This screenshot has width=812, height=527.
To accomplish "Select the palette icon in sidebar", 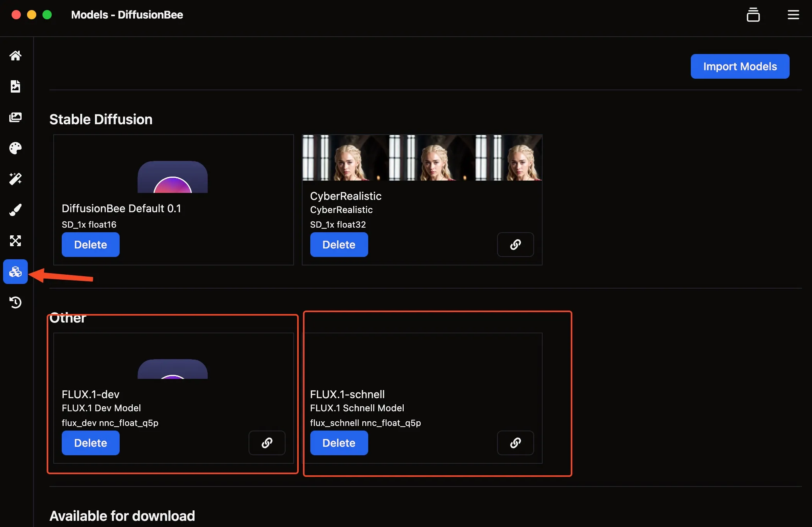I will (x=15, y=148).
